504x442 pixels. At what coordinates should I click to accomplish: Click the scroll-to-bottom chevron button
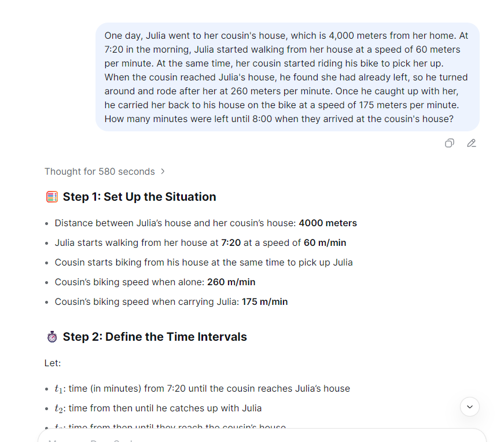click(469, 407)
